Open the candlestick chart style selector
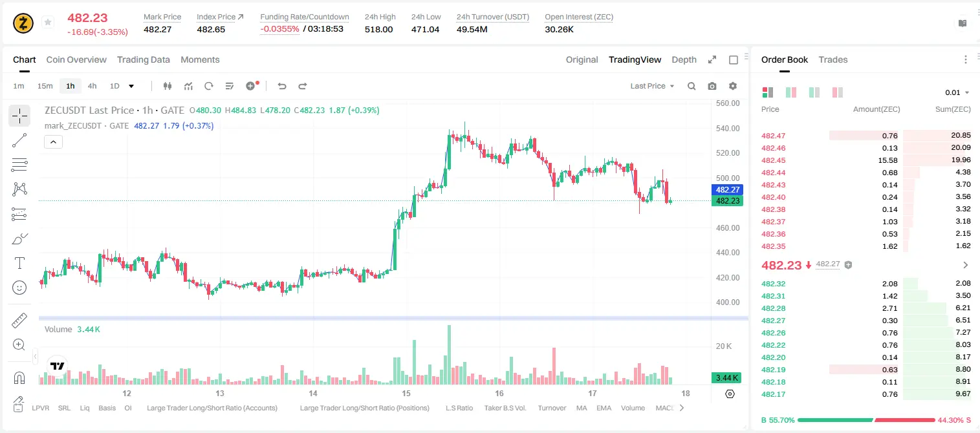Image resolution: width=980 pixels, height=433 pixels. pyautogui.click(x=168, y=86)
